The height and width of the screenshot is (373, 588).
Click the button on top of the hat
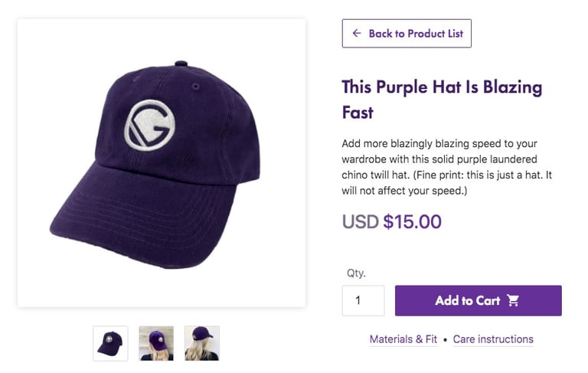pyautogui.click(x=181, y=64)
